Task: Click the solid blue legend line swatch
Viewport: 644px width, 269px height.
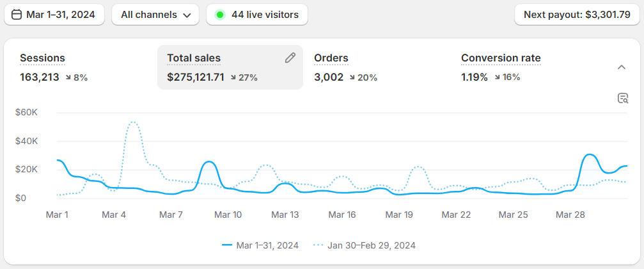Action: [x=227, y=245]
